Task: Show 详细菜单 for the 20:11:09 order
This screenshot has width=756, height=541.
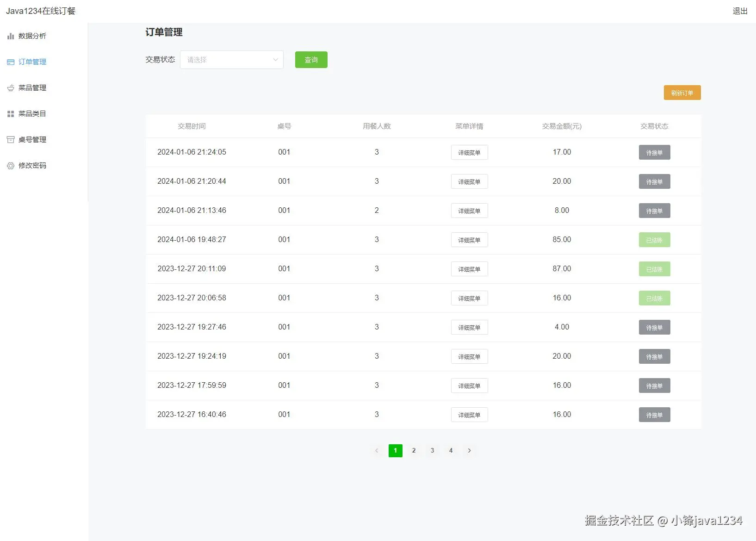Action: [469, 269]
